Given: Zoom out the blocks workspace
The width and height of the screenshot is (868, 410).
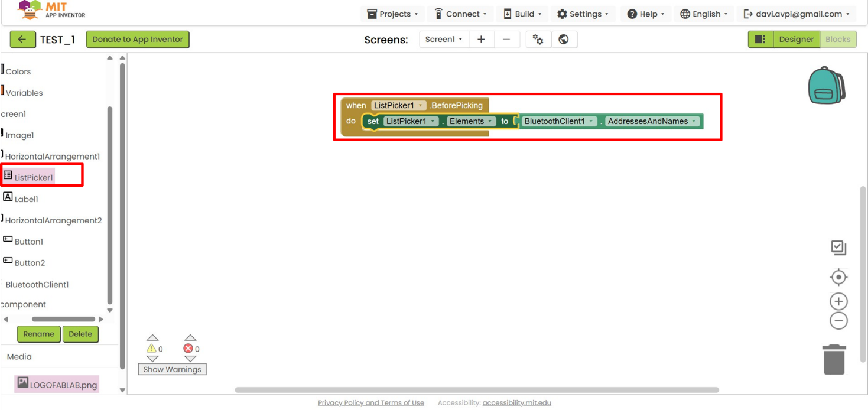Looking at the screenshot, I should coord(838,321).
